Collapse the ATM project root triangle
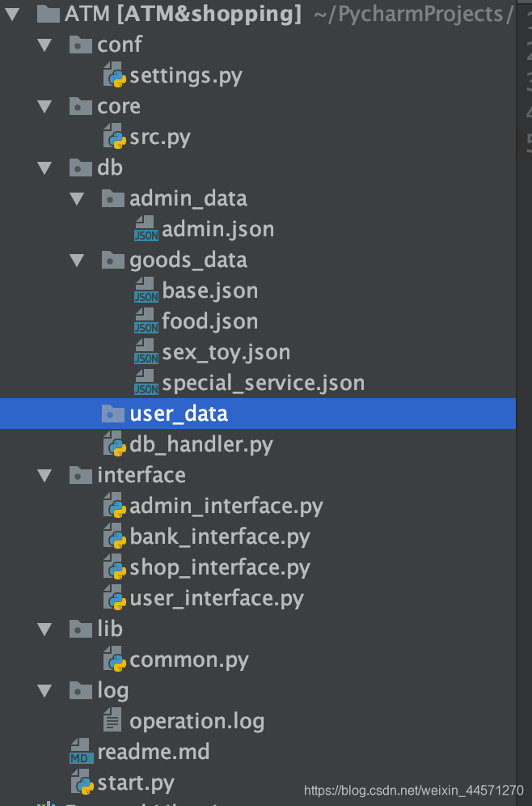Screen dimensions: 532x806 click(x=11, y=13)
